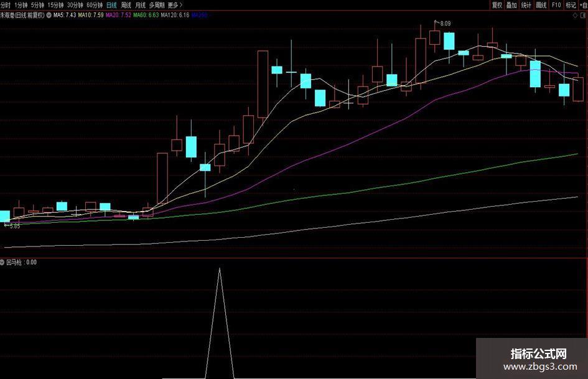The width and height of the screenshot is (588, 379).
Task: Select the 1分钟 period tab
Action: coord(21,5)
